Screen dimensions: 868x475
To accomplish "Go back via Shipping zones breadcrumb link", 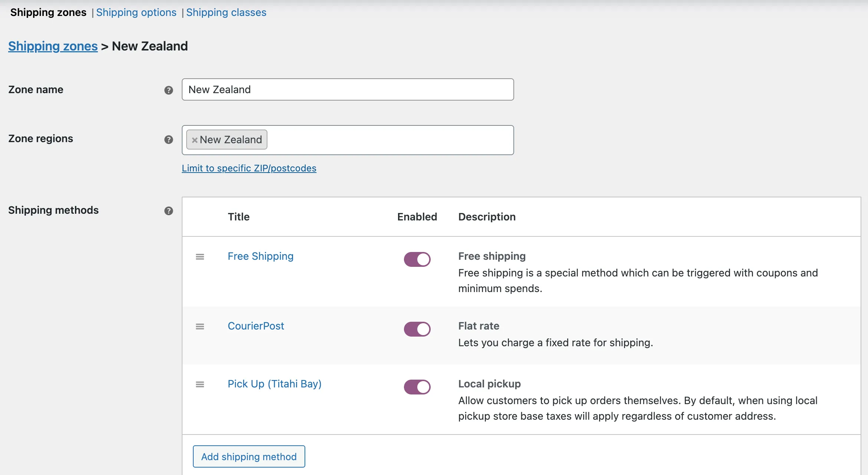I will pos(53,46).
